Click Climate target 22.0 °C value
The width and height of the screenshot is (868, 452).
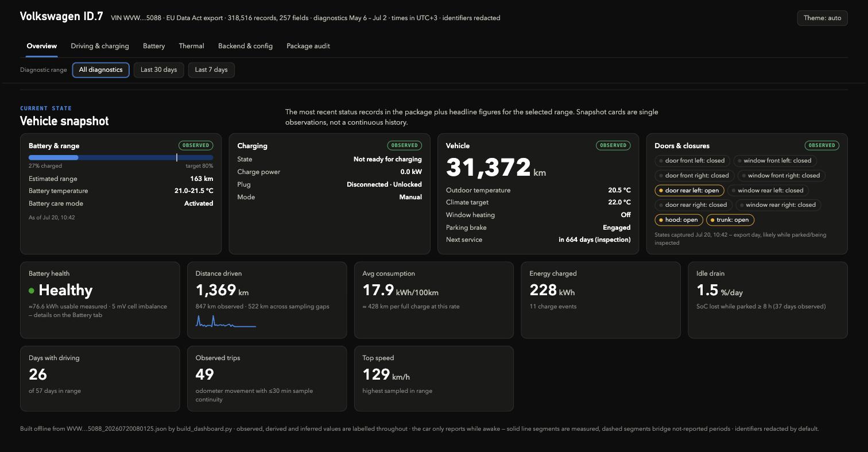pyautogui.click(x=619, y=202)
